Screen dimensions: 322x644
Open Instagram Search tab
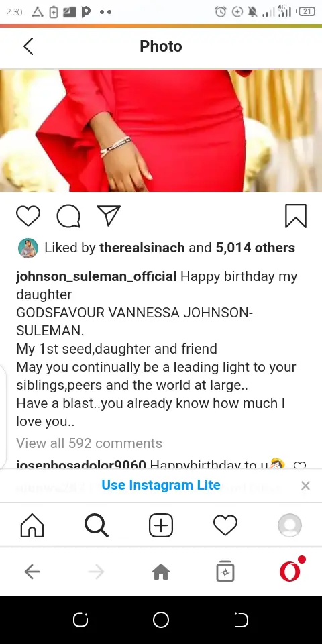pos(97,525)
